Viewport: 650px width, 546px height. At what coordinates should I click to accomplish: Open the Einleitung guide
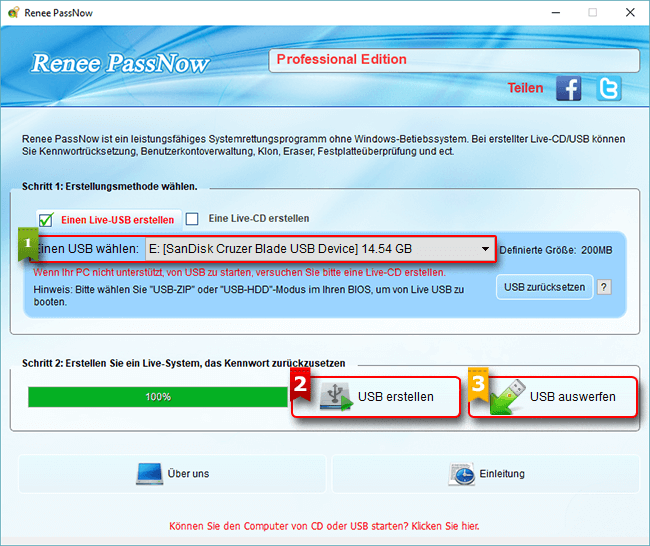[486, 474]
